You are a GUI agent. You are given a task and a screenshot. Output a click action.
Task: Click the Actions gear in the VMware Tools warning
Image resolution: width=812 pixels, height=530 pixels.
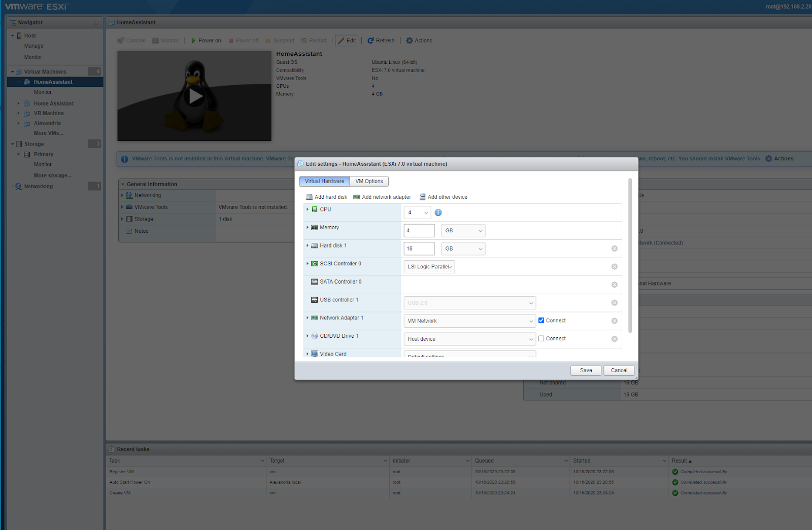click(x=768, y=159)
